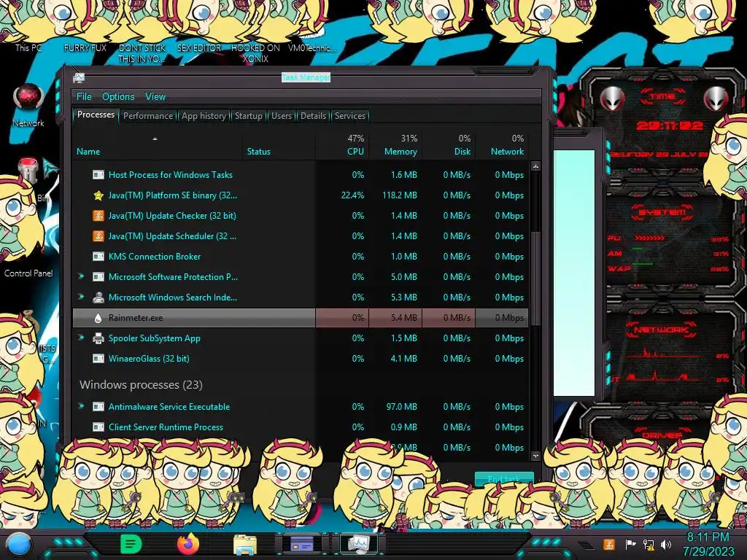Select the Rainmeter.exe process row
This screenshot has height=560, width=747.
[x=301, y=318]
